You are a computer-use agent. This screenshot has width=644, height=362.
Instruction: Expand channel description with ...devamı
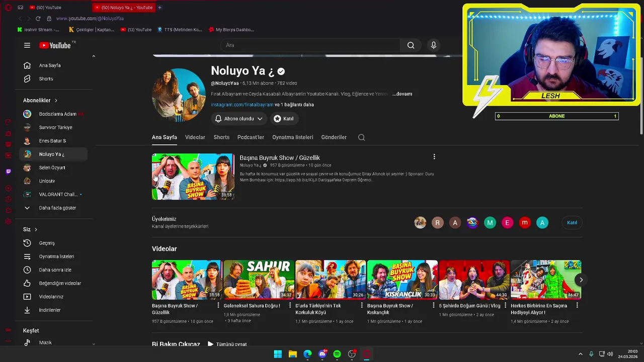402,94
